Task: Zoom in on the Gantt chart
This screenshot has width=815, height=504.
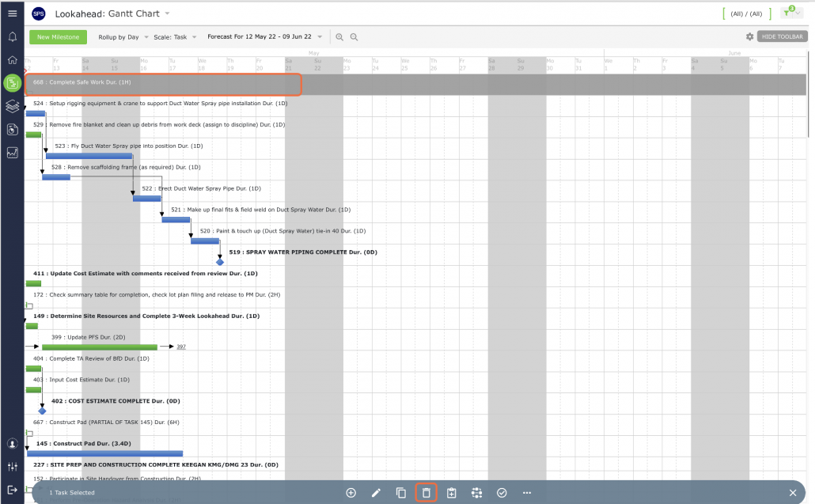Action: pyautogui.click(x=339, y=37)
